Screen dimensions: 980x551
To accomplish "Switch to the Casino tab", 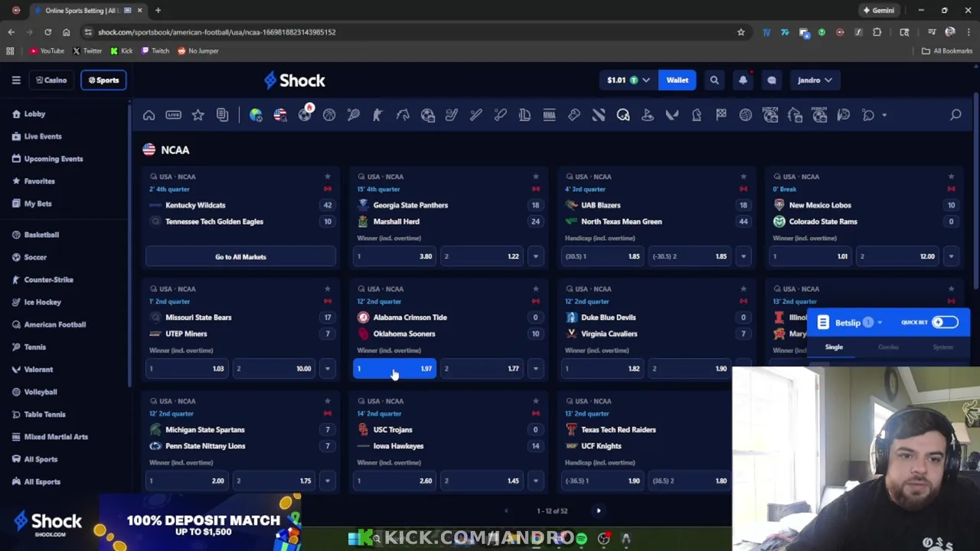I will click(51, 80).
